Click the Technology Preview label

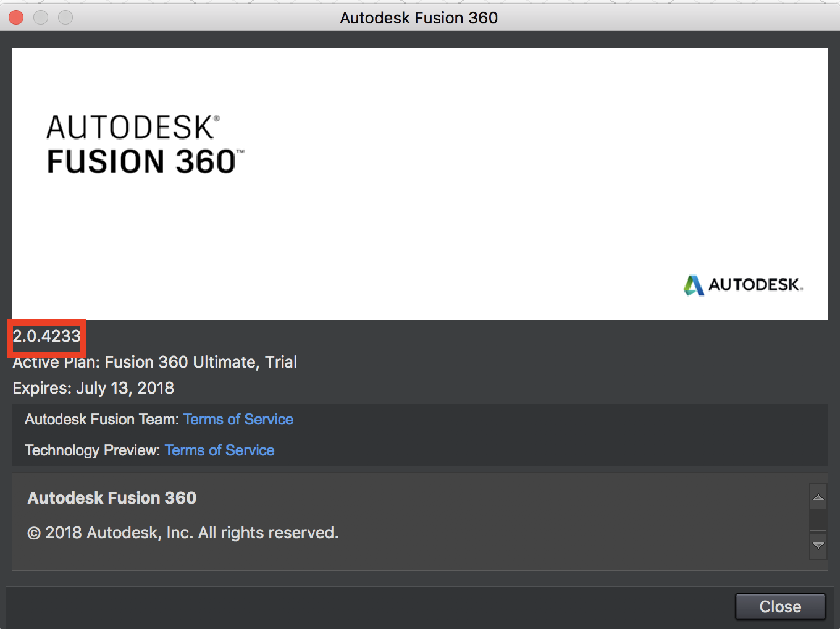coord(92,450)
